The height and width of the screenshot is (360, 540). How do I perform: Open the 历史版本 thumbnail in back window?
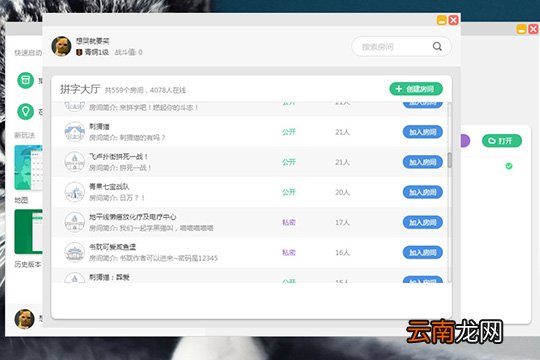28,232
